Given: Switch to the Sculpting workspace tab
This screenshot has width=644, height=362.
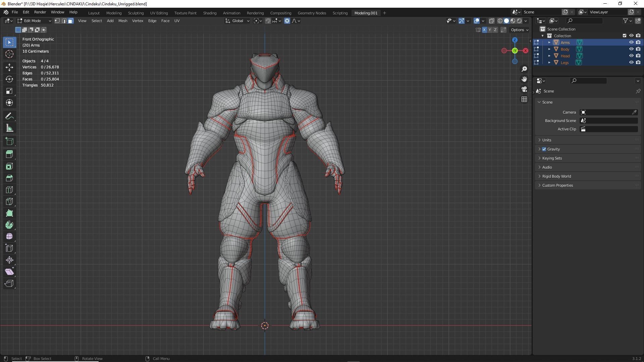Looking at the screenshot, I should pyautogui.click(x=136, y=13).
